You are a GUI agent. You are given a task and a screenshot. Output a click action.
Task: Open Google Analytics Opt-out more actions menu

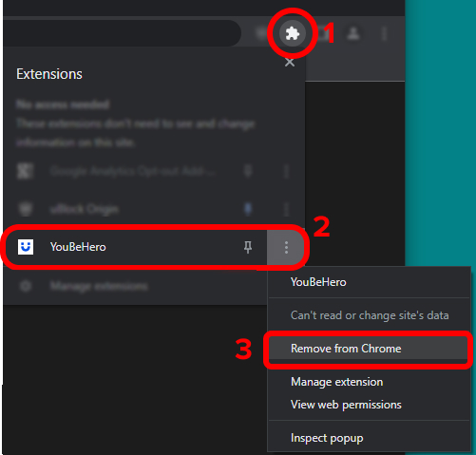click(x=286, y=171)
